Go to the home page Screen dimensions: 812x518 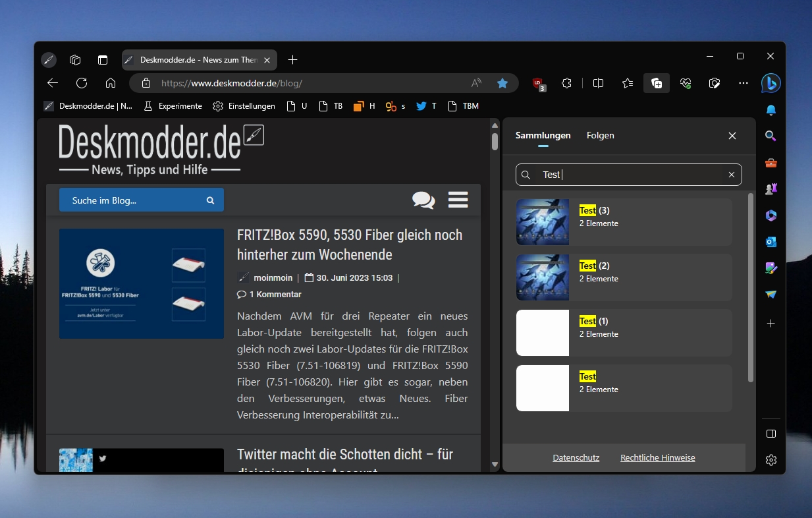coord(111,83)
